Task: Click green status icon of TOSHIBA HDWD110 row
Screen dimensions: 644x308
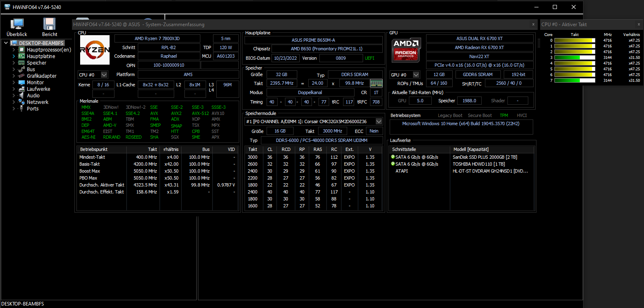Action: [393, 164]
